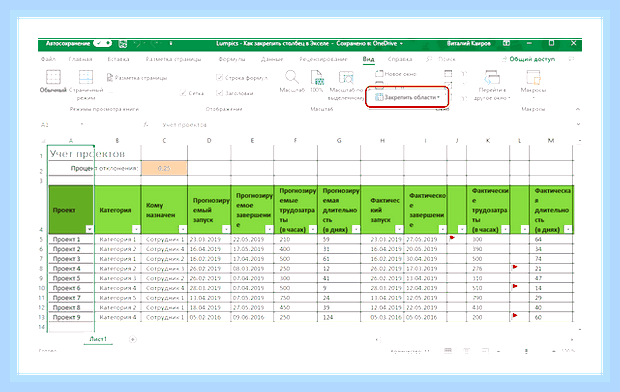Image resolution: width=620 pixels, height=392 pixels.
Task: Click the search magnifier next to Поиск
Action: [x=429, y=59]
